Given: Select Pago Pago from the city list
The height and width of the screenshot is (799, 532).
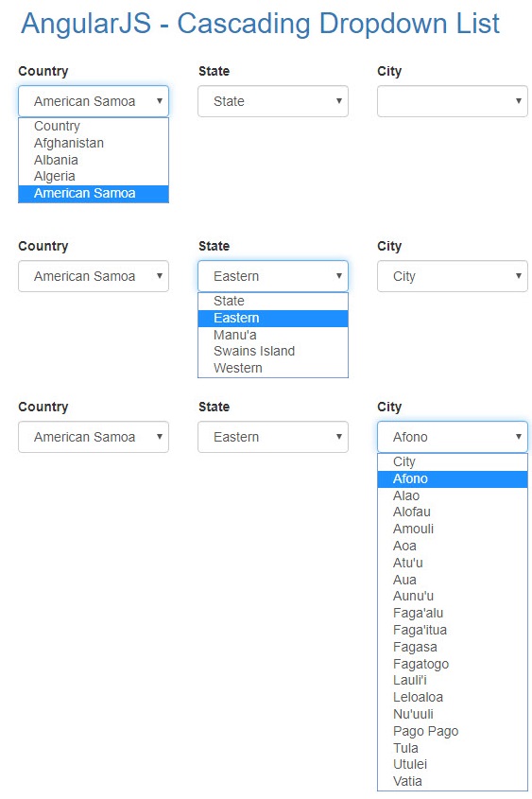Looking at the screenshot, I should (452, 731).
